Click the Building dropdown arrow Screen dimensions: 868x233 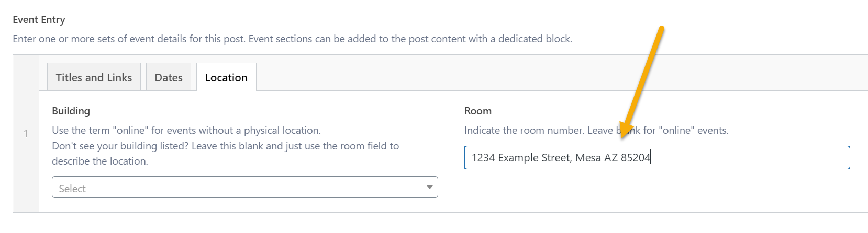pos(429,188)
